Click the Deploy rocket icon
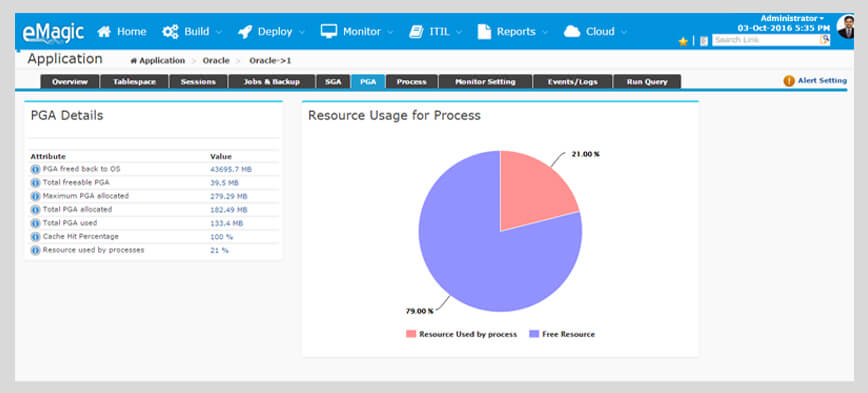Viewport: 868px width, 393px height. tap(245, 32)
